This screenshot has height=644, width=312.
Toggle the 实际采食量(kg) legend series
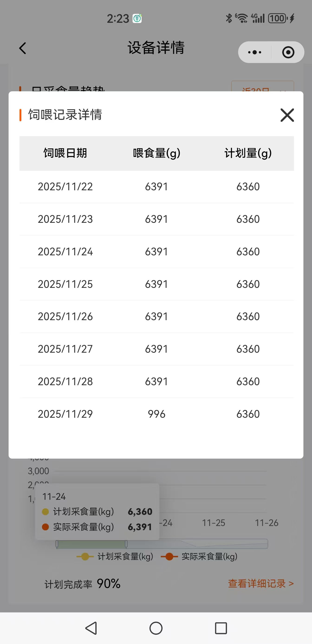(x=199, y=557)
